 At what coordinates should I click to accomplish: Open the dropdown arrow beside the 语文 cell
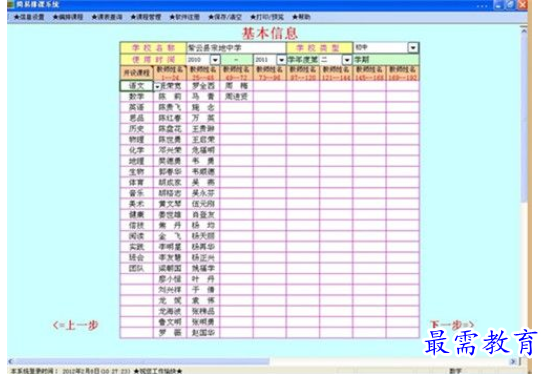[x=157, y=86]
